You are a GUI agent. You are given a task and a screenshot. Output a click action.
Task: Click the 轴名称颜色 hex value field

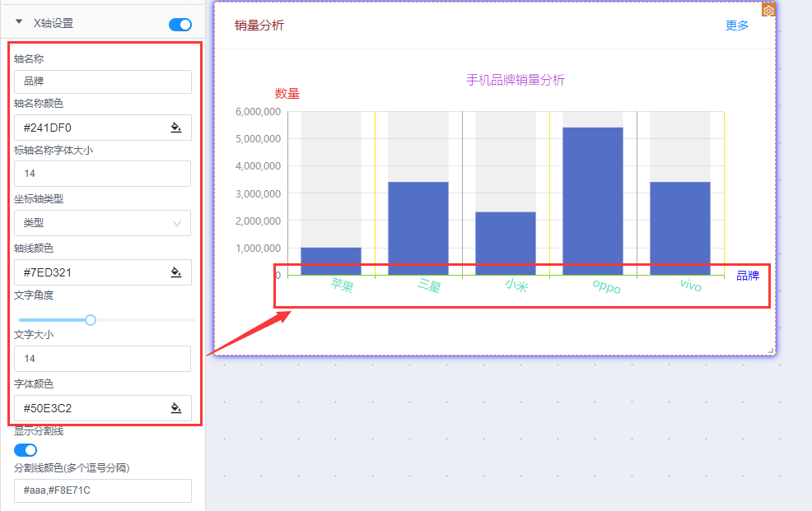[x=103, y=128]
